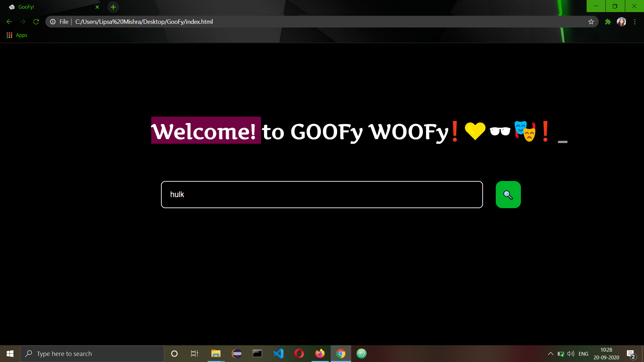Image resolution: width=644 pixels, height=362 pixels.
Task: Open the browser extensions puzzle icon
Action: [608, 22]
